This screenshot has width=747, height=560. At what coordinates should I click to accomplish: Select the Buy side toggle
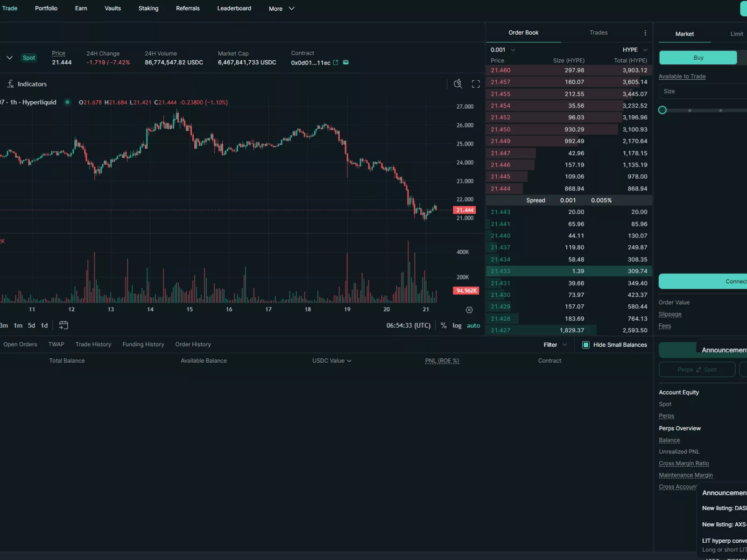pyautogui.click(x=698, y=58)
